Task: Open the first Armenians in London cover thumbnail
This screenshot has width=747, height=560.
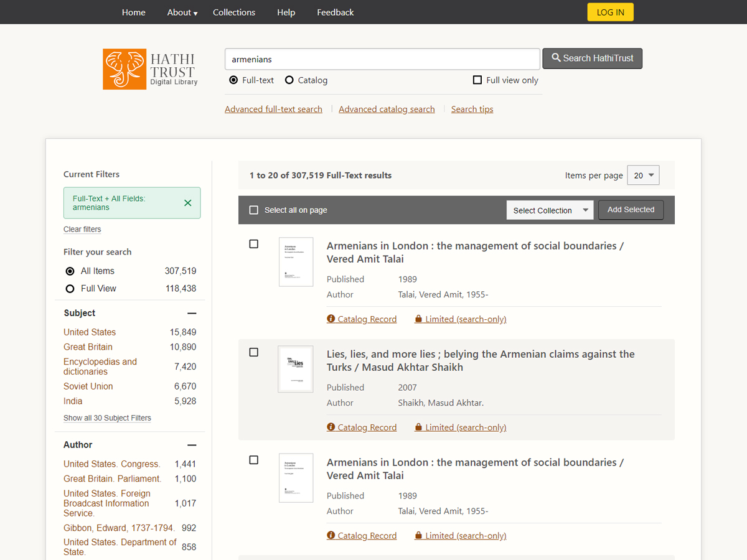Action: click(x=296, y=262)
